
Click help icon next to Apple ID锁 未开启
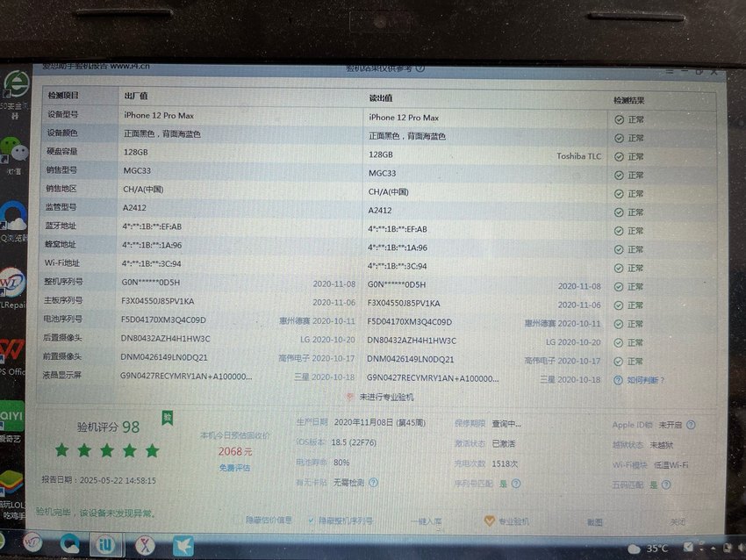(x=691, y=425)
